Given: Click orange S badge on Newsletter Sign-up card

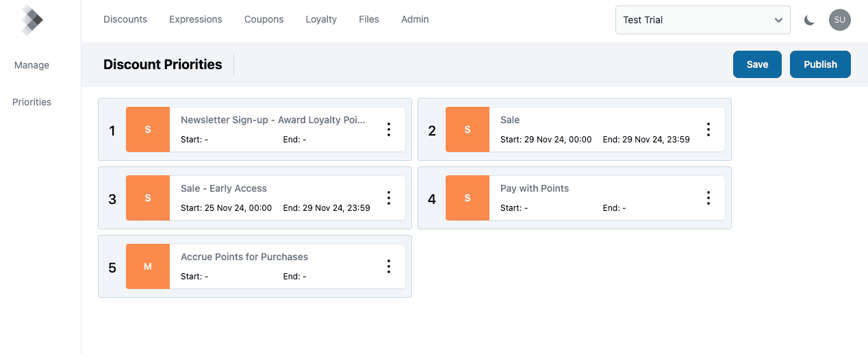Looking at the screenshot, I should [148, 129].
